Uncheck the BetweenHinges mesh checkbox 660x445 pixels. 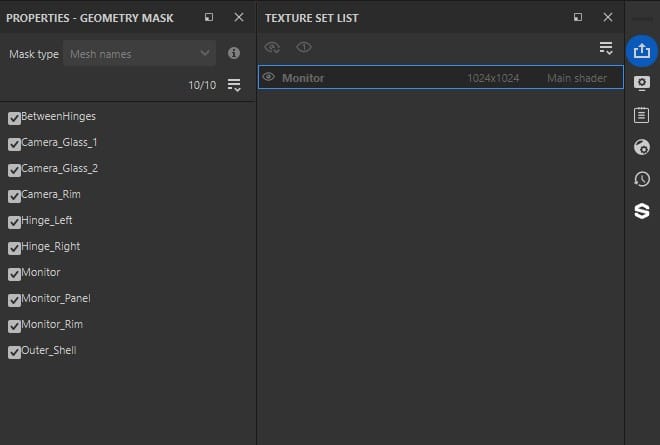pyautogui.click(x=14, y=117)
